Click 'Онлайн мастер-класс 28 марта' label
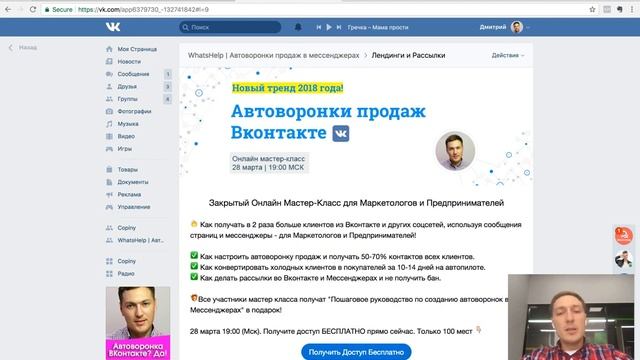Screen dimensions: 640x360 tap(269, 163)
